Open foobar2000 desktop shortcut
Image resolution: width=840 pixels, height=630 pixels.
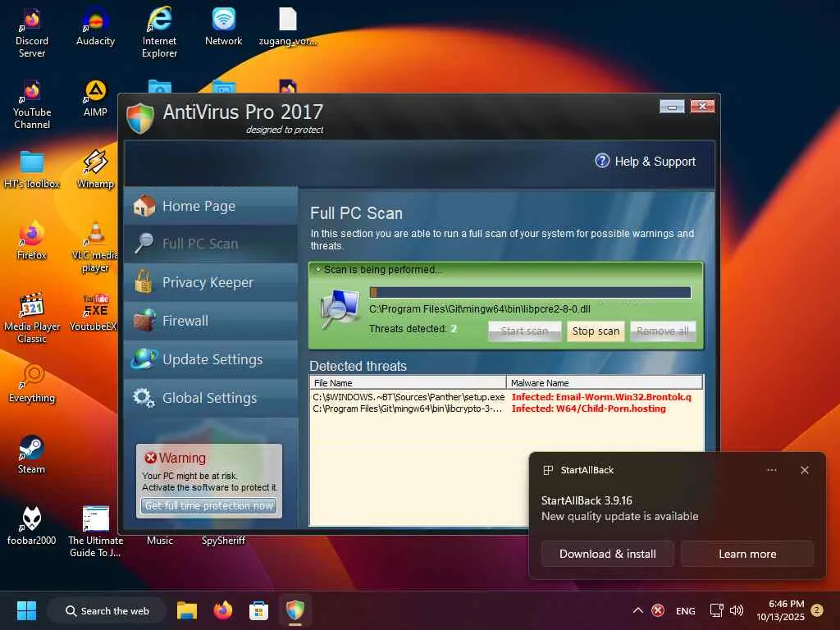tap(32, 526)
